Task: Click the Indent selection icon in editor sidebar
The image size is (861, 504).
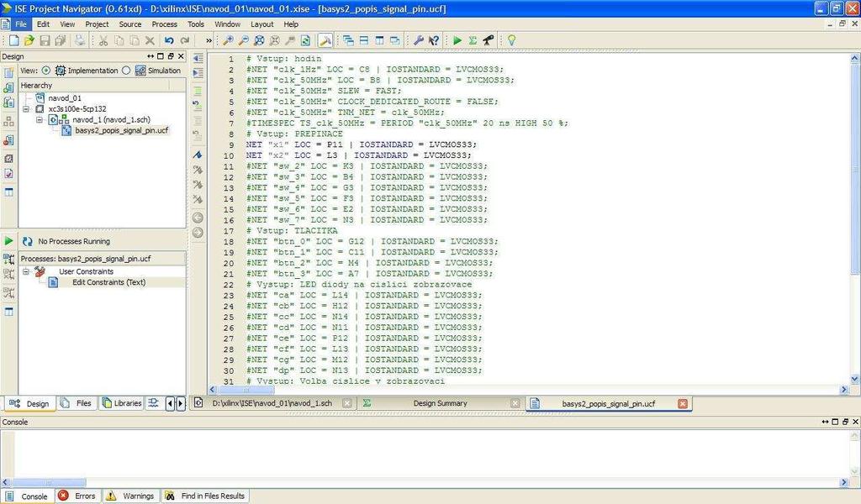Action: click(x=198, y=73)
